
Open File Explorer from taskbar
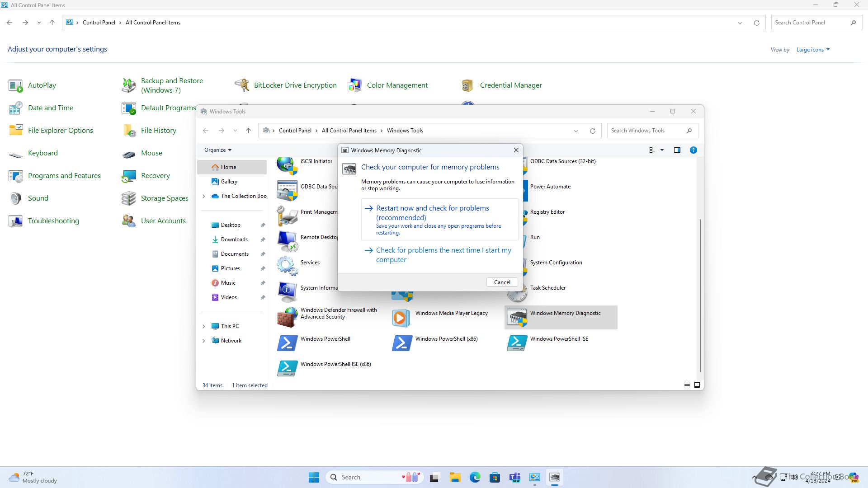[x=455, y=477]
